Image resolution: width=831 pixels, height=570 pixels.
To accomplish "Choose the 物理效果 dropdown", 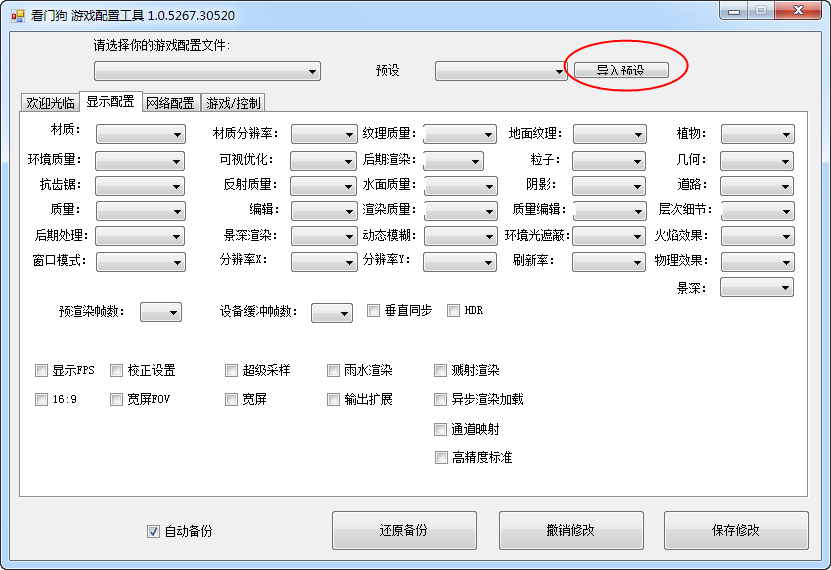I will coord(757,262).
